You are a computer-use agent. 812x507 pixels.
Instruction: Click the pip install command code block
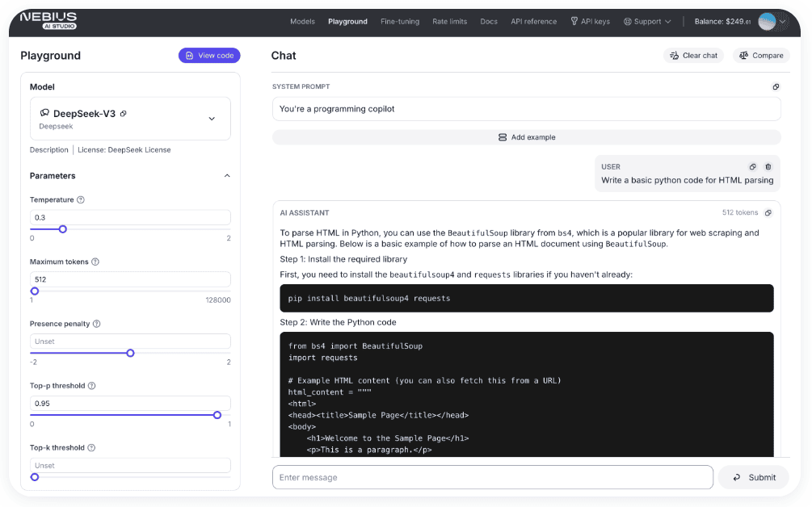(527, 299)
